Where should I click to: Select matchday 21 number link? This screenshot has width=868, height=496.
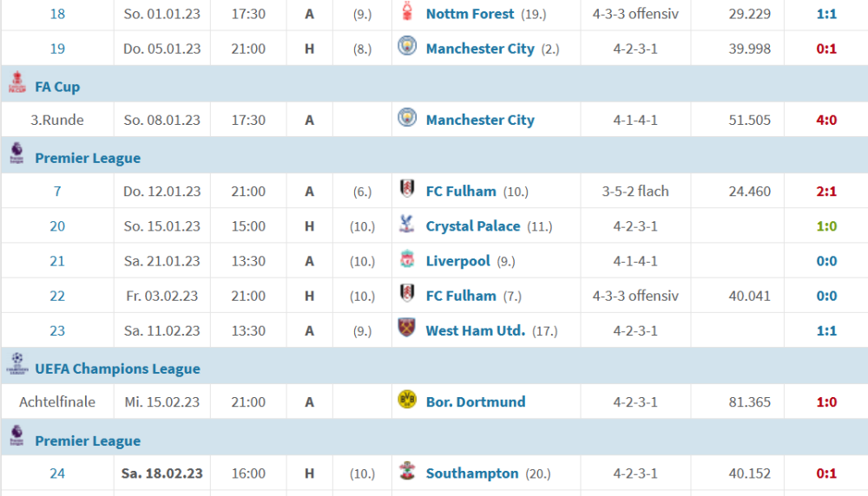[x=57, y=261]
